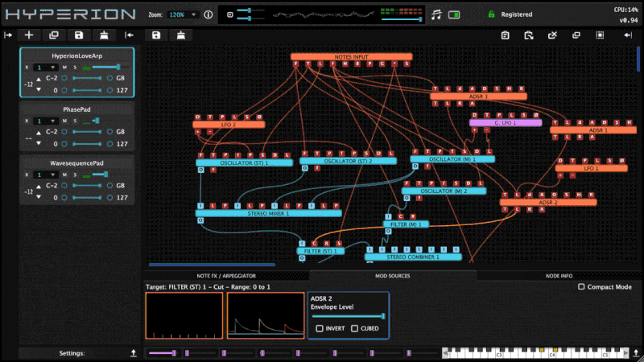Click the add new layer plus icon
644x362 pixels.
(x=30, y=35)
